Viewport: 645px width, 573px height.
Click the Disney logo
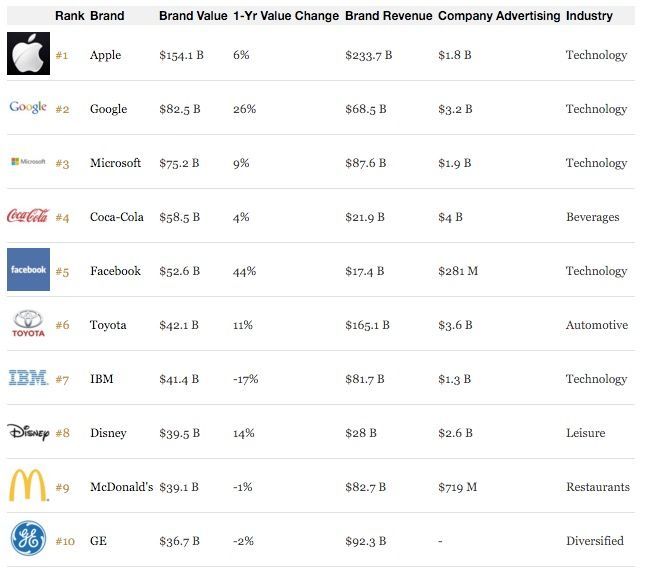pos(28,432)
